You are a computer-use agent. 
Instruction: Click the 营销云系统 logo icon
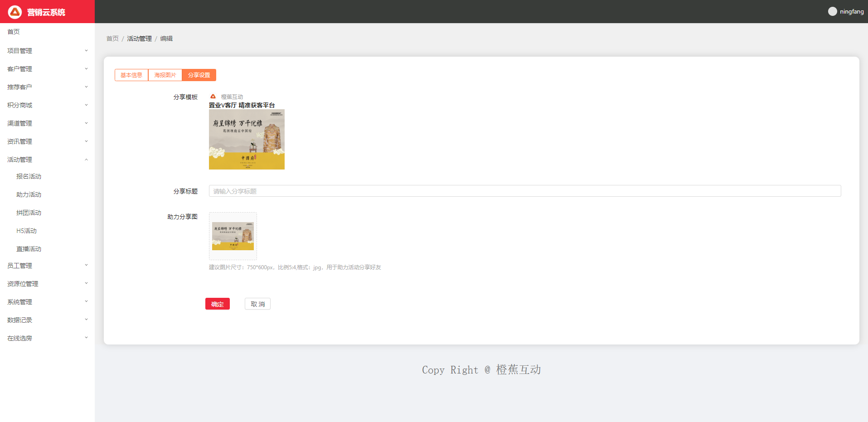[x=15, y=12]
